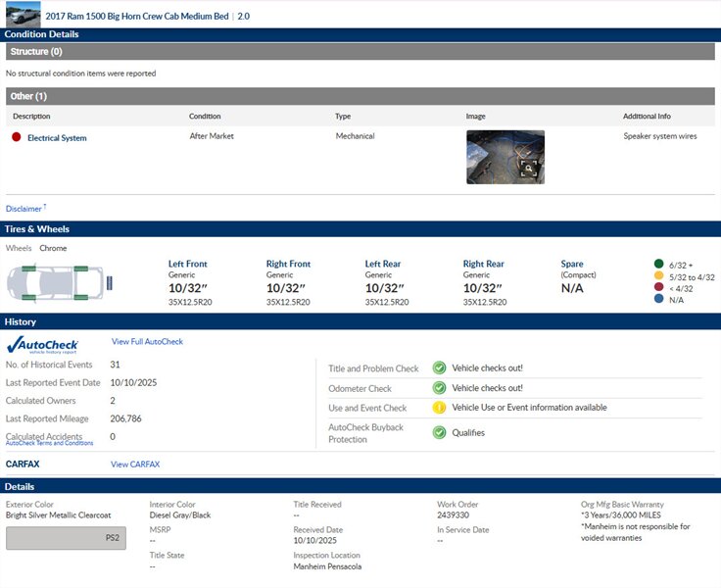The width and height of the screenshot is (721, 588).
Task: Click the AutoCheck logo
Action: 42,344
